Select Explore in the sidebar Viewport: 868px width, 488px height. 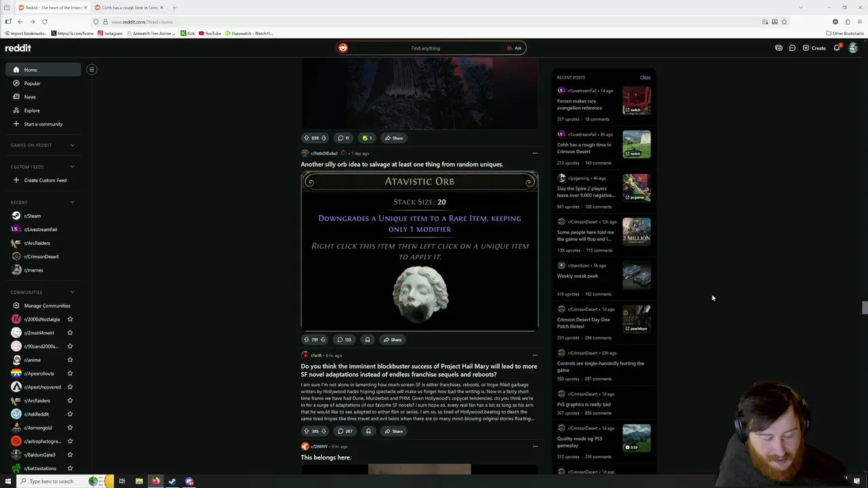[x=43, y=110]
